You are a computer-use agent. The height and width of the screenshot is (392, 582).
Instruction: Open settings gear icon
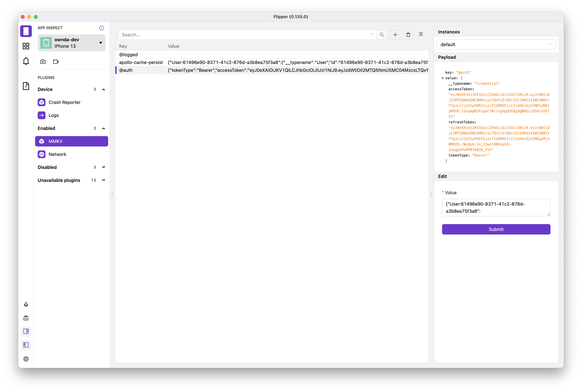pyautogui.click(x=26, y=359)
